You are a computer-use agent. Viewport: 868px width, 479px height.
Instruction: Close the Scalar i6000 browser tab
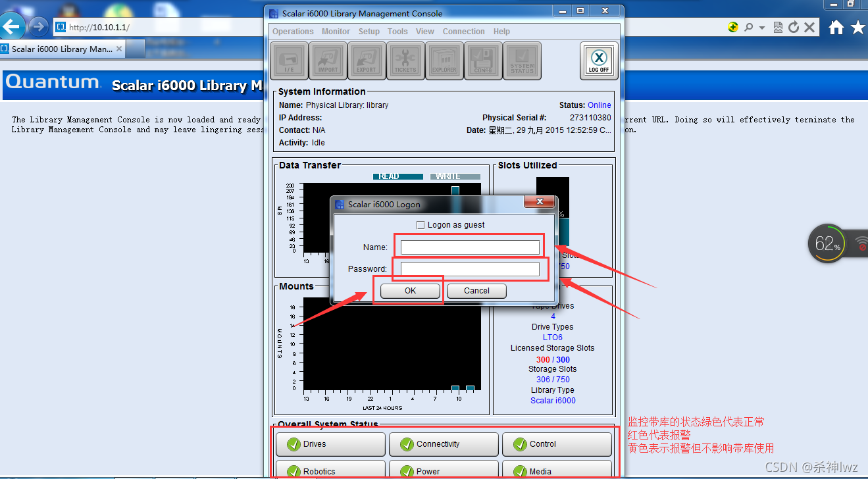click(x=118, y=49)
